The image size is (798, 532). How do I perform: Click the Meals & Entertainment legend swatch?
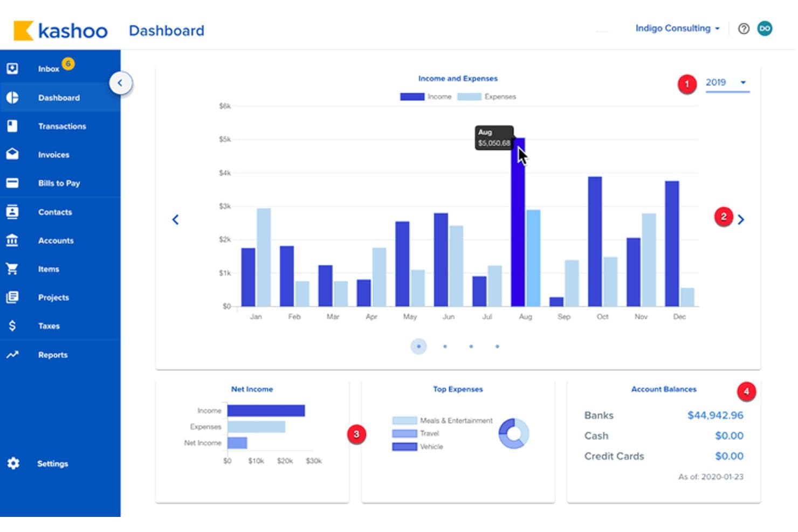coord(404,420)
